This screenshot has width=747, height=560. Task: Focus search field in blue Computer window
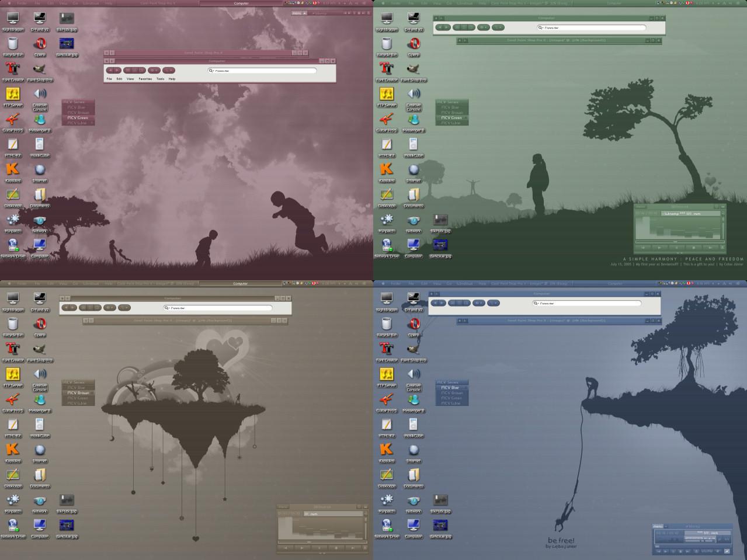tap(587, 303)
